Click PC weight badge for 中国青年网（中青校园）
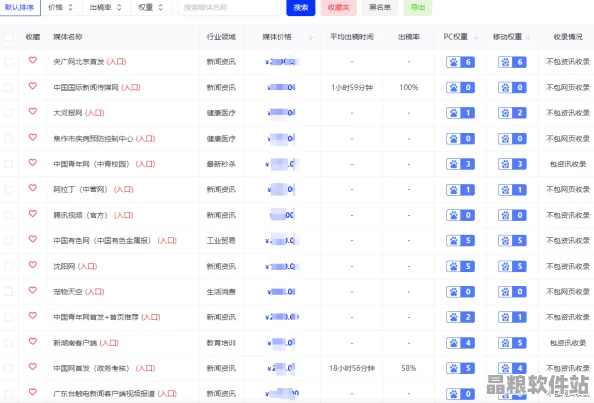Viewport: 594px width, 403px height. (460, 164)
